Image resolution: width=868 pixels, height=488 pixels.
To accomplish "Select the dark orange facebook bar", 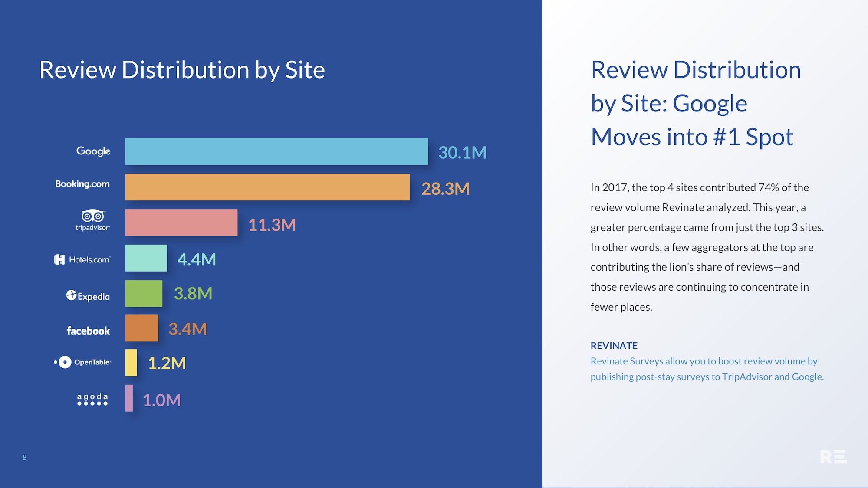I will [x=141, y=328].
